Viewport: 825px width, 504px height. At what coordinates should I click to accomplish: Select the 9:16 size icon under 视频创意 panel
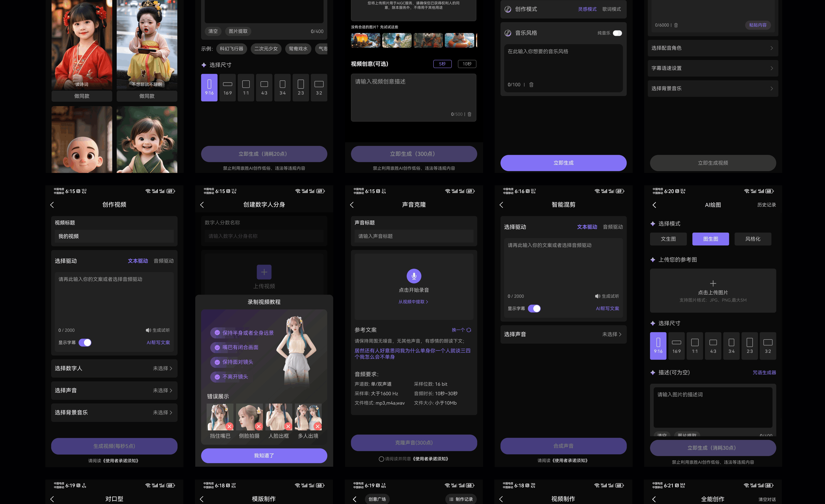(x=209, y=87)
